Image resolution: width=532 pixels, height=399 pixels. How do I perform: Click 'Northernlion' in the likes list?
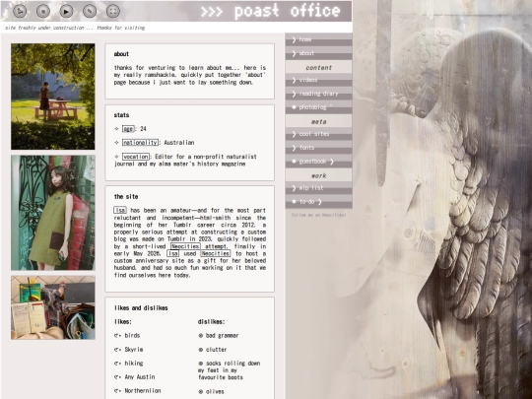tap(143, 391)
